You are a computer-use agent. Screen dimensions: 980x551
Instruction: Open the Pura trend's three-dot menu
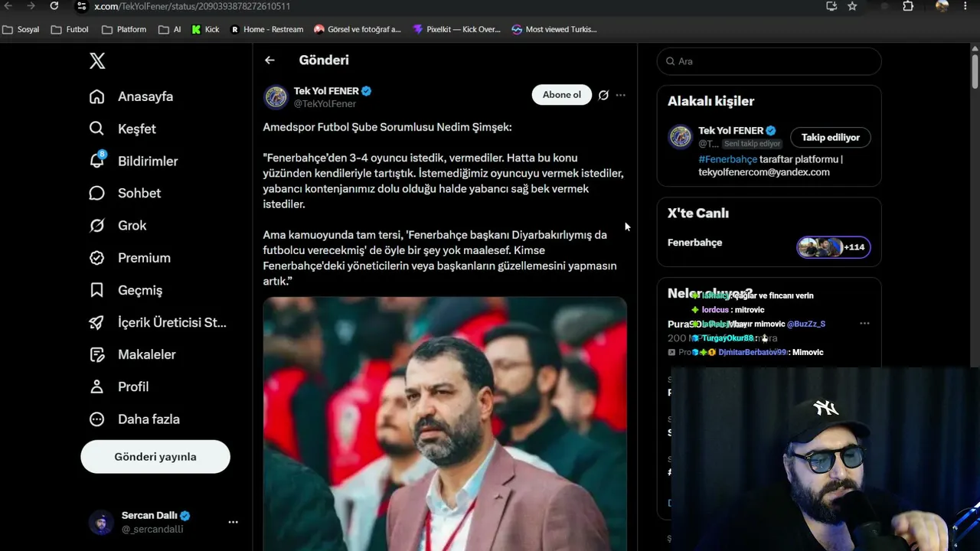(x=864, y=324)
